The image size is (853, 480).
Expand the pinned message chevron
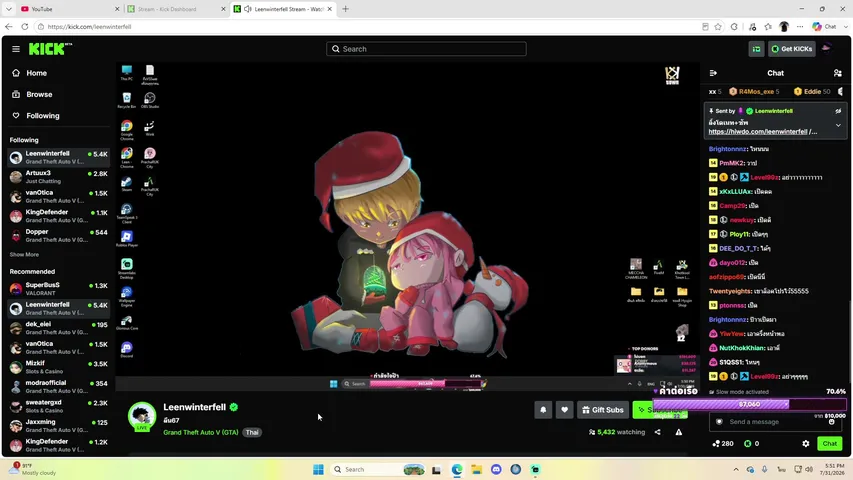[x=838, y=125]
